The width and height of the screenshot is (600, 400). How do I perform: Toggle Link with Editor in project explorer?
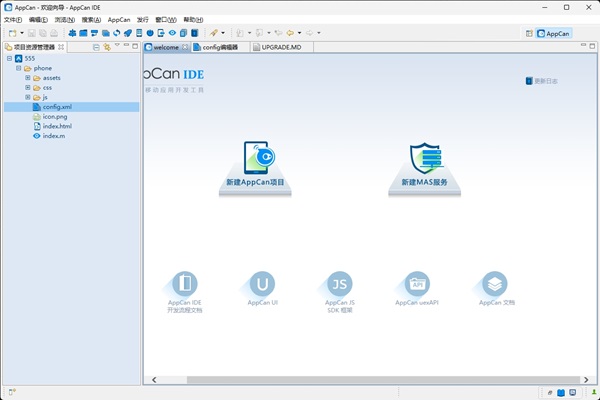(107, 47)
